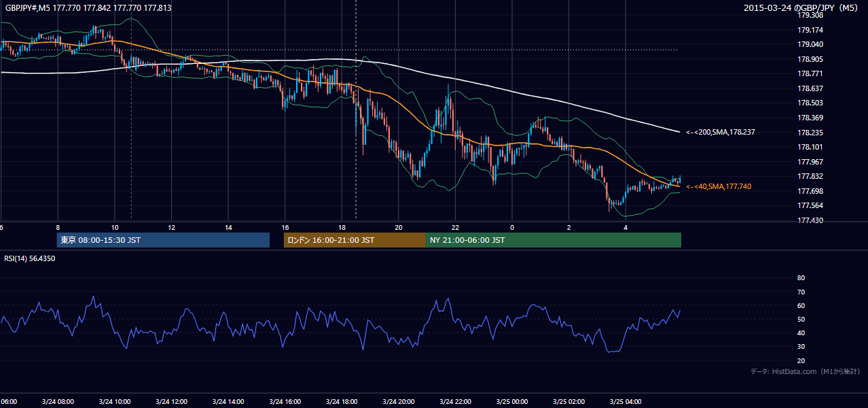The image size is (868, 408).
Task: Click the 3/24 20:00 time axis label
Action: (398, 401)
